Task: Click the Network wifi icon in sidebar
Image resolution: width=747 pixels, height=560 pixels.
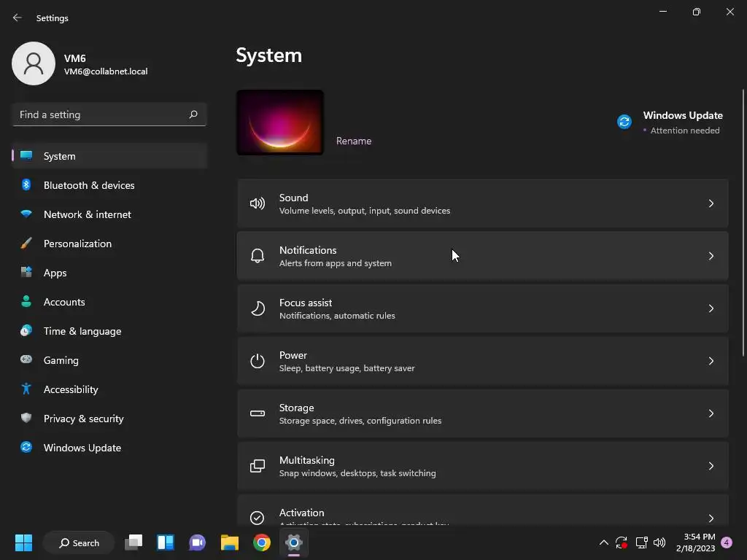Action: coord(26,214)
